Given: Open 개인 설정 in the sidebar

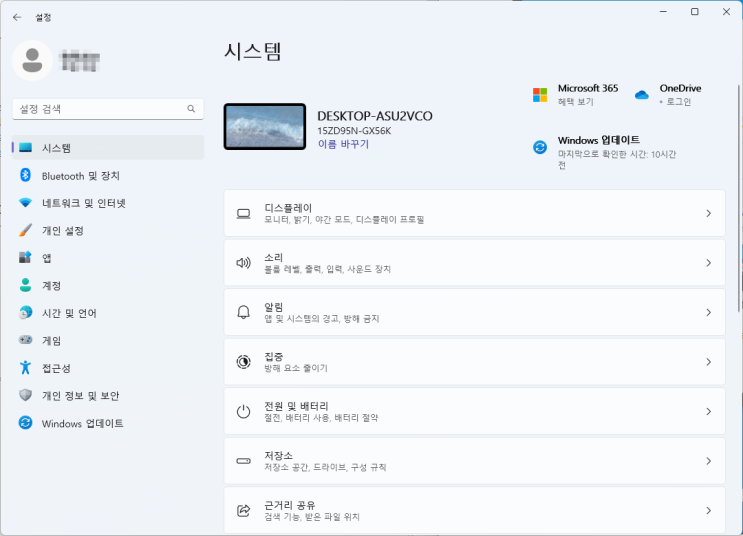Looking at the screenshot, I should [63, 231].
